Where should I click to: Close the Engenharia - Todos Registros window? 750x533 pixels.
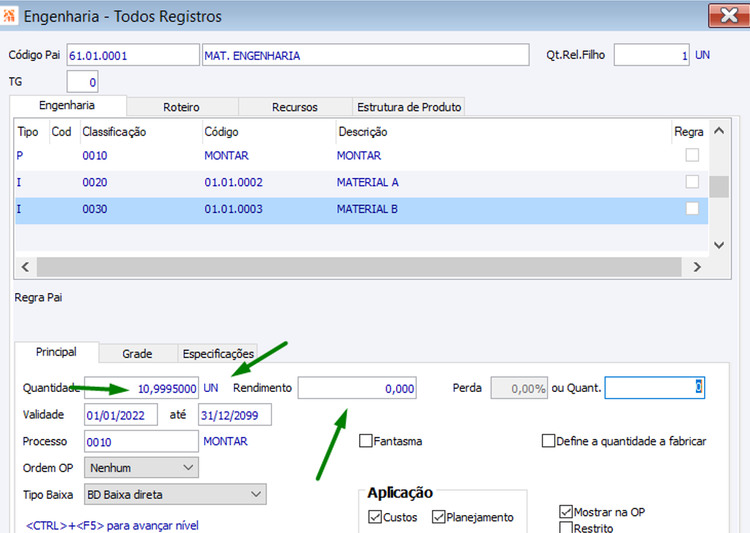click(728, 15)
